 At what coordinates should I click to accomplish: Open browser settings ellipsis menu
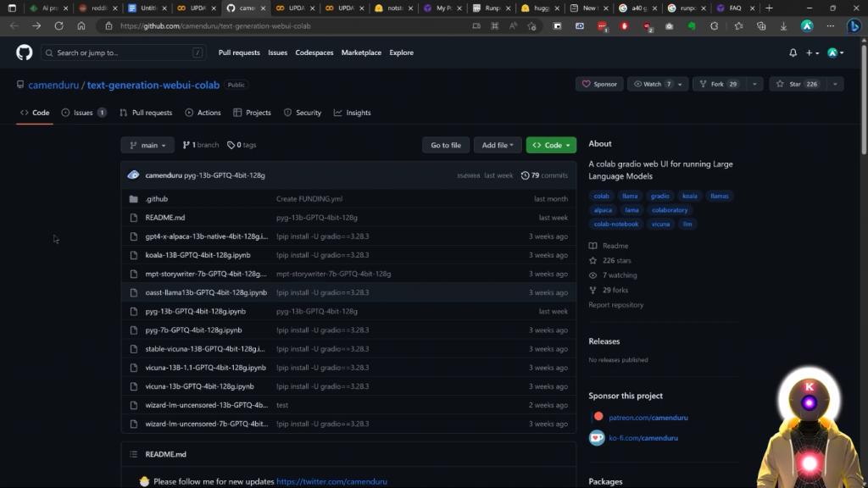(831, 26)
